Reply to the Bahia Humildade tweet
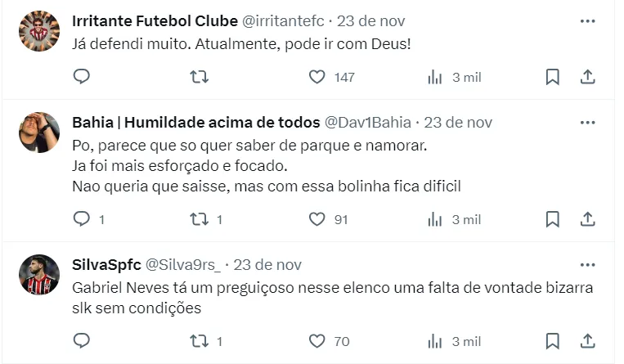 tap(81, 219)
